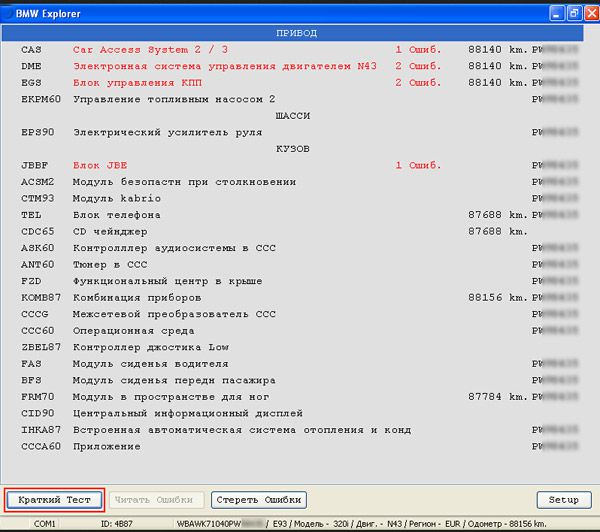This screenshot has width=600, height=532.
Task: Open Модуль безопастн при столкновении entry
Action: click(184, 182)
